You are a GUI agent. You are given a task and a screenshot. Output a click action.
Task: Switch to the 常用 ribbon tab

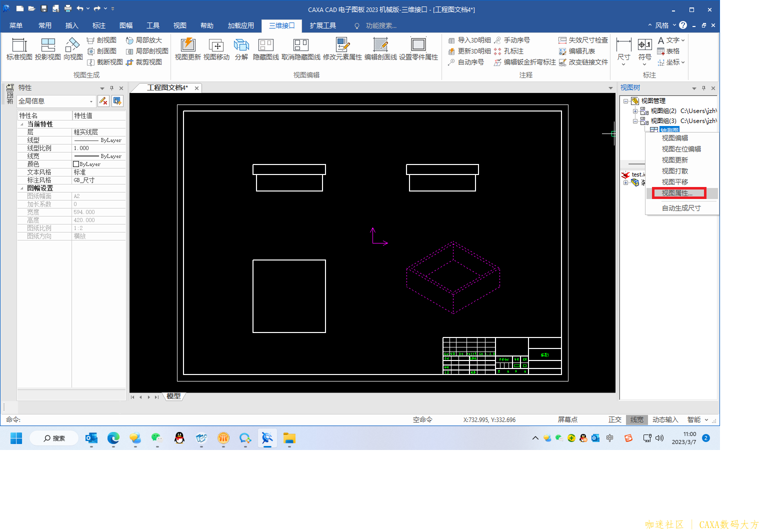pos(45,25)
